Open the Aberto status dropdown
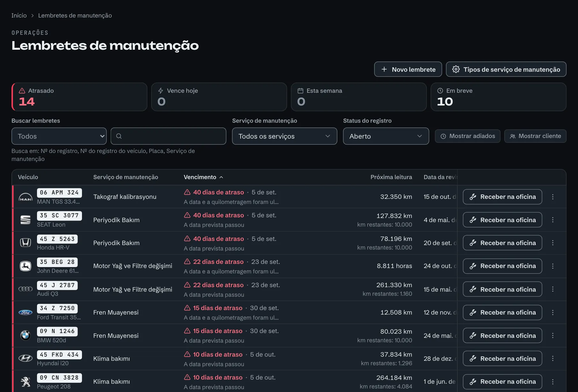The image size is (578, 392). point(386,136)
